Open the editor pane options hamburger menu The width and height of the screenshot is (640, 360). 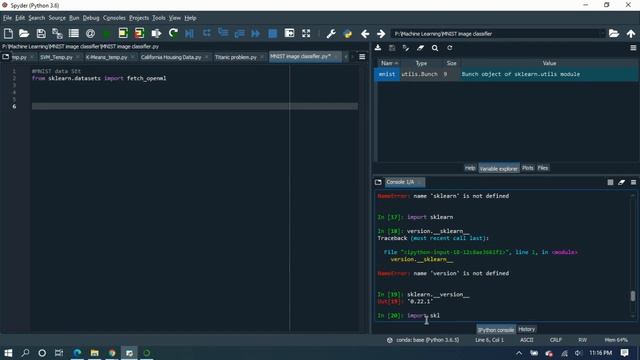point(362,57)
